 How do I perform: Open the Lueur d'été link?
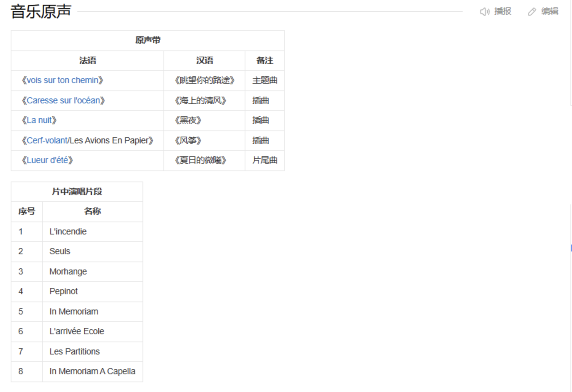pyautogui.click(x=47, y=160)
